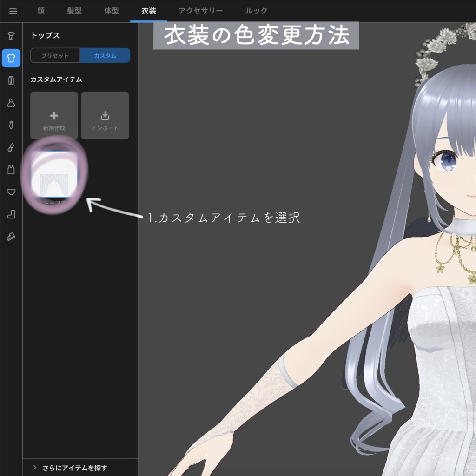Open the one-piece dress category icon

click(11, 103)
